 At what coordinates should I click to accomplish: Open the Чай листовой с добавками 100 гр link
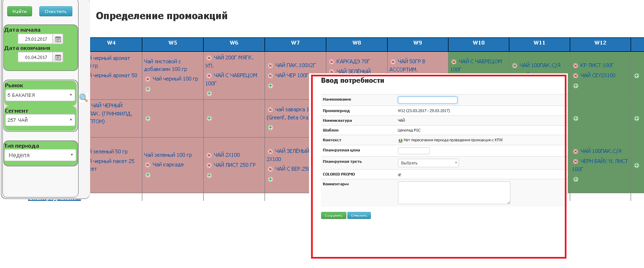(166, 65)
